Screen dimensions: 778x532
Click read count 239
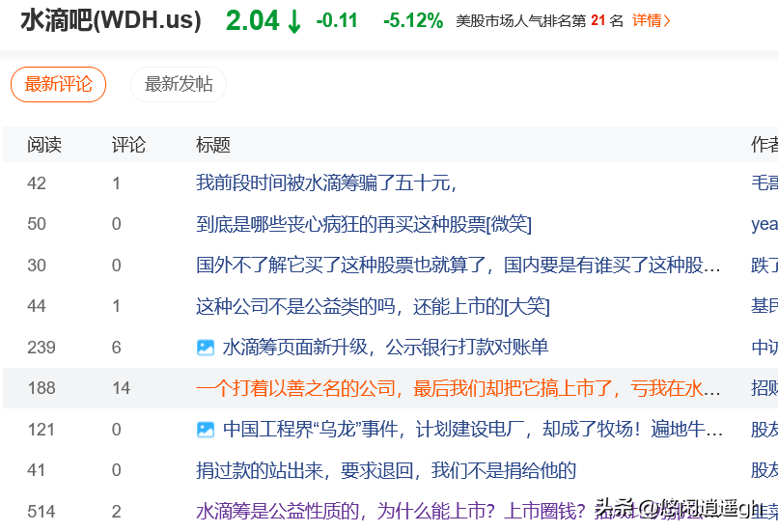click(x=42, y=348)
